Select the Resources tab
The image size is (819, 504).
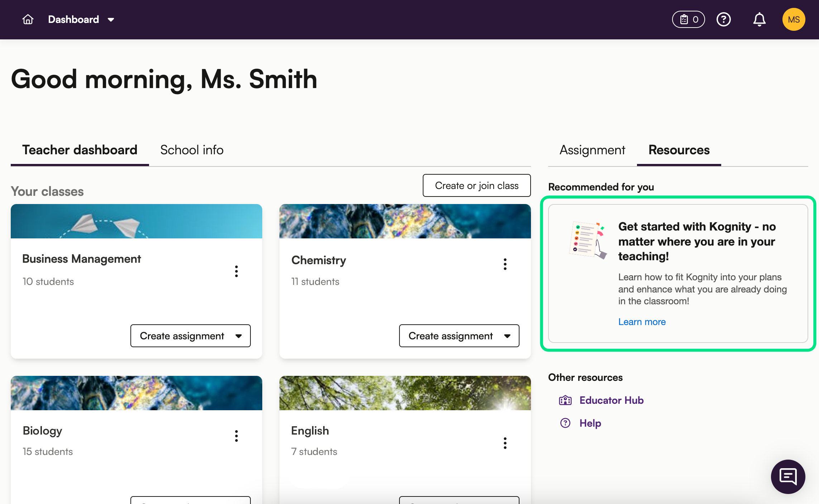[x=679, y=150]
